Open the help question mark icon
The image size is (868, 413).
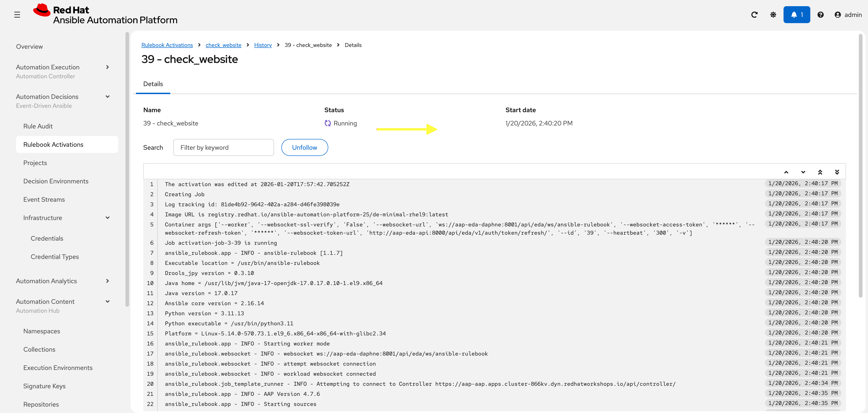click(820, 14)
